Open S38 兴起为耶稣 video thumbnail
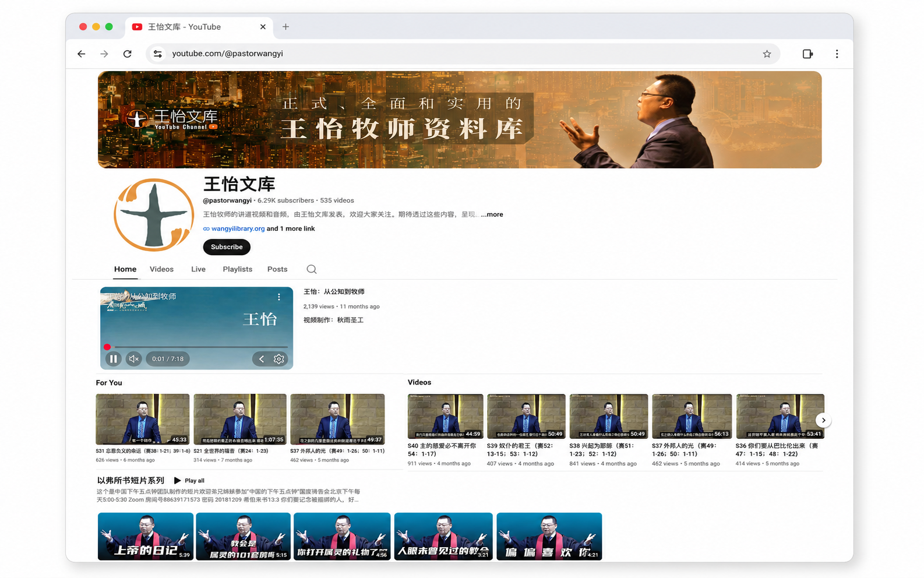The image size is (924, 578). 608,416
